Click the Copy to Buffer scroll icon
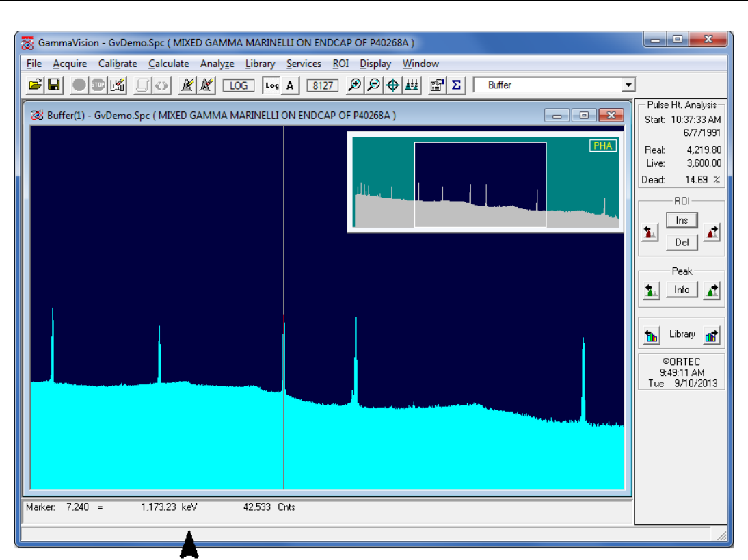Image resolution: width=748 pixels, height=560 pixels. (142, 85)
